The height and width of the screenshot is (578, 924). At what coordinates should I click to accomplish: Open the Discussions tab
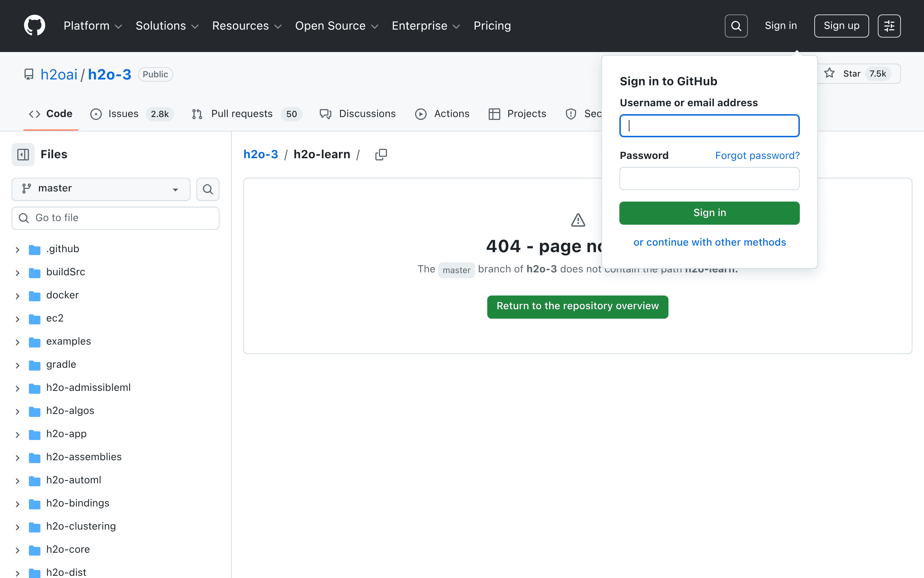tap(357, 114)
